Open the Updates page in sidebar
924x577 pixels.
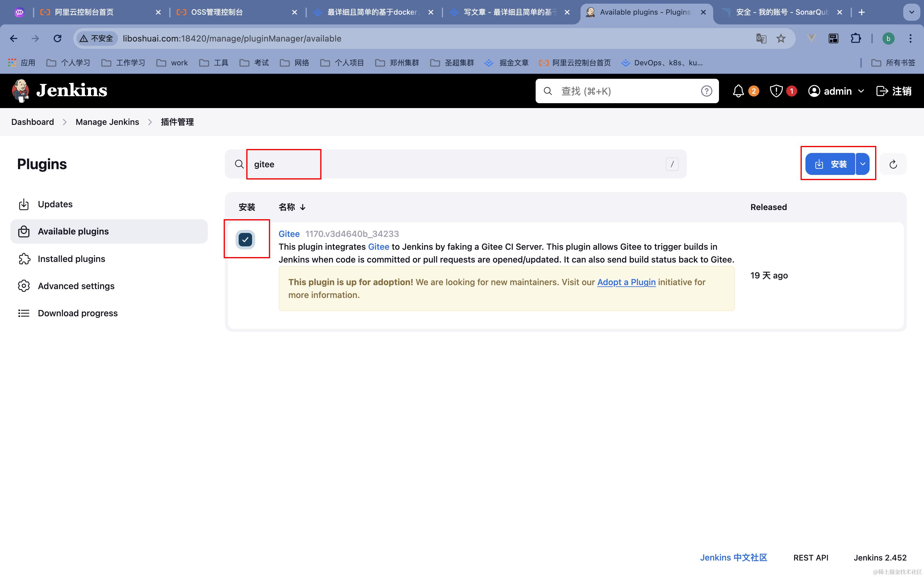click(x=55, y=204)
